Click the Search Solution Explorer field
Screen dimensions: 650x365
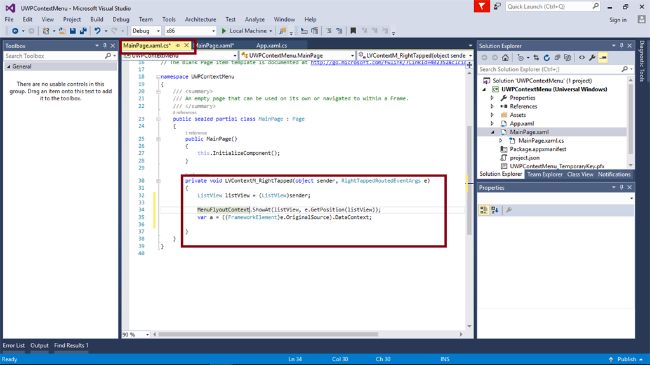coord(550,69)
